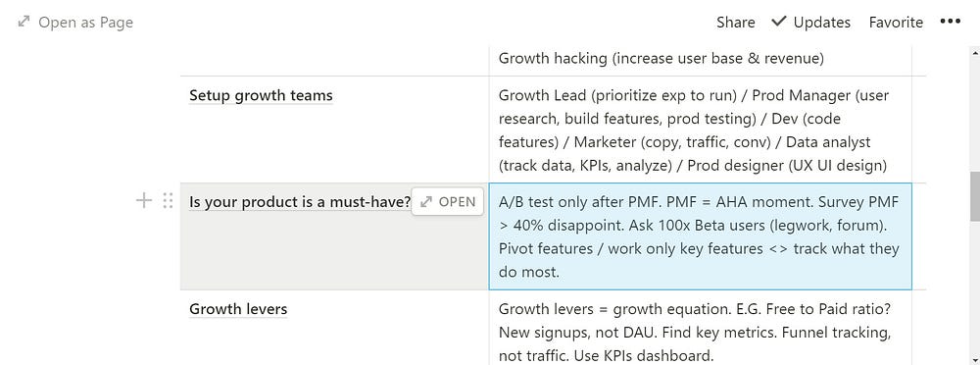Click the Open as Page expand arrows icon

click(x=24, y=22)
